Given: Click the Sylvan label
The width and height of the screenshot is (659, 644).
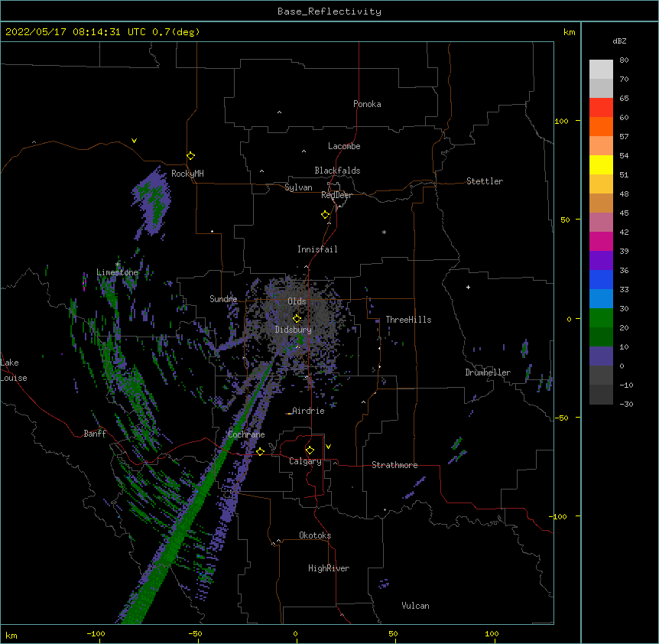Looking at the screenshot, I should coord(298,187).
